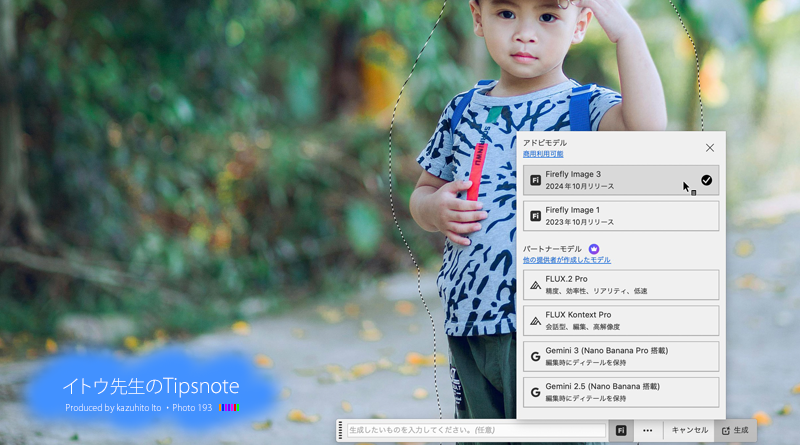Open the 他の提供者が作成したモデル link
Image resolution: width=800 pixels, height=445 pixels.
click(566, 260)
